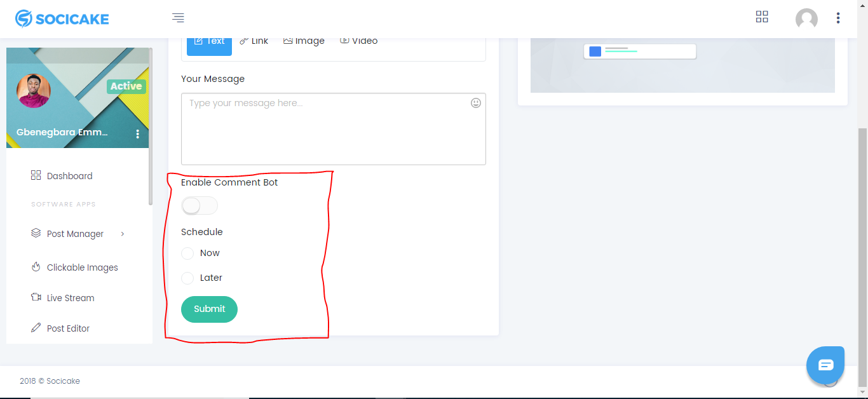Click the 'Gbenegbara Emm...' profile name
The image size is (868, 399).
click(x=62, y=133)
